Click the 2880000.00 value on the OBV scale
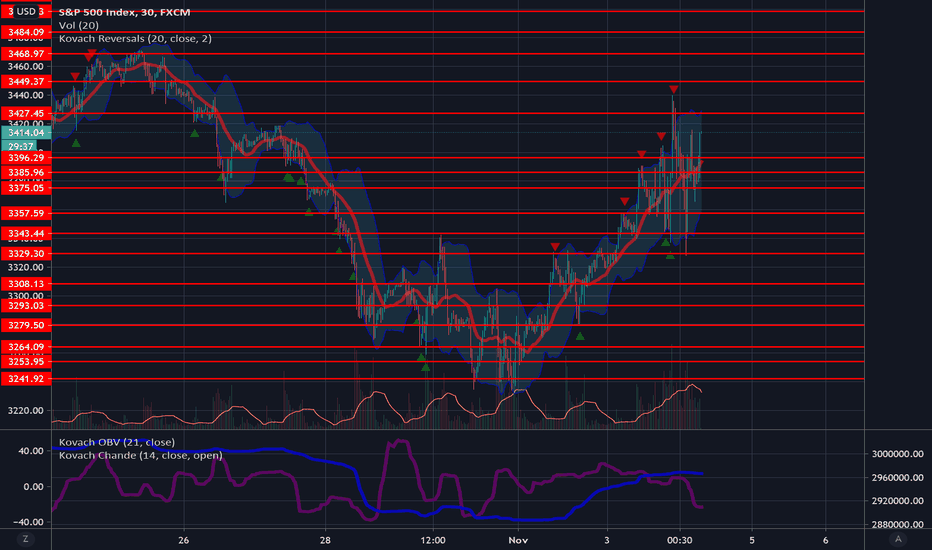 (x=898, y=524)
